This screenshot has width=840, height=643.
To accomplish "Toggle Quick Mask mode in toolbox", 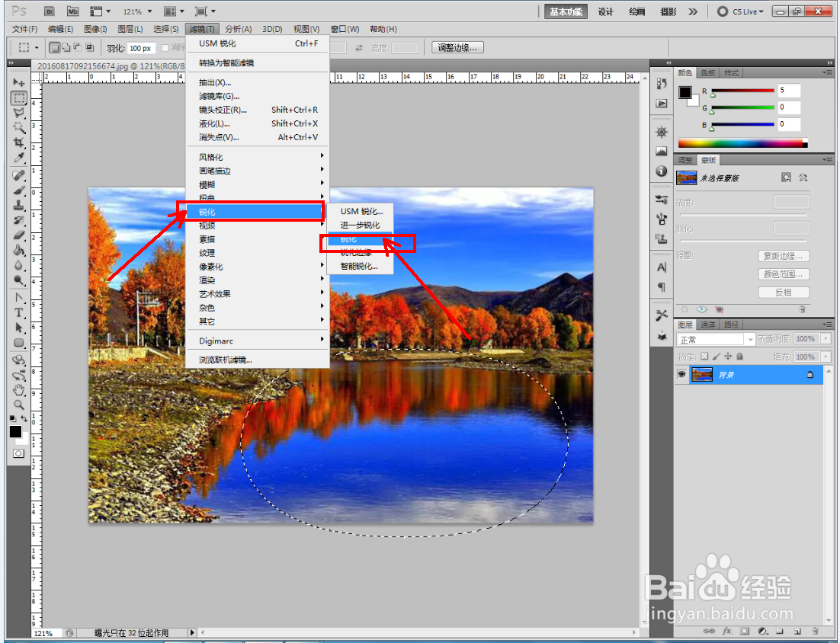I will click(x=19, y=453).
